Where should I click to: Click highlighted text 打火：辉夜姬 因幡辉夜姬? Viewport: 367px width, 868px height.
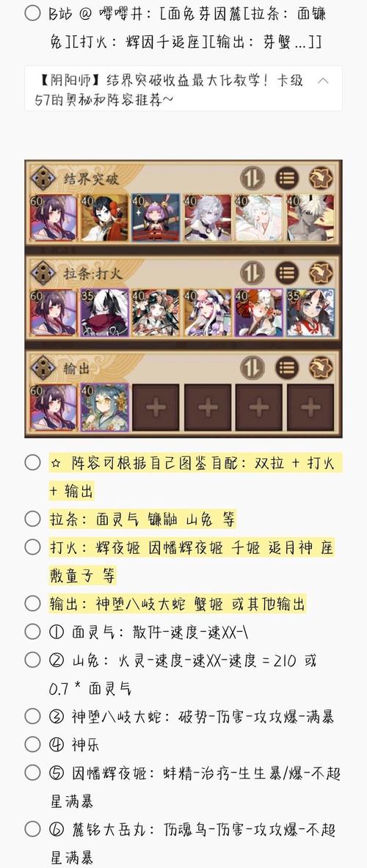137,548
